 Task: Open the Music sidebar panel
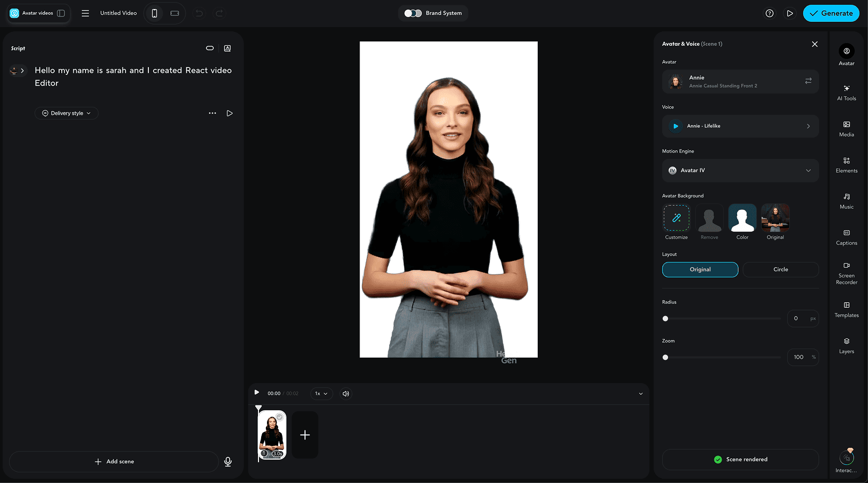pyautogui.click(x=846, y=200)
